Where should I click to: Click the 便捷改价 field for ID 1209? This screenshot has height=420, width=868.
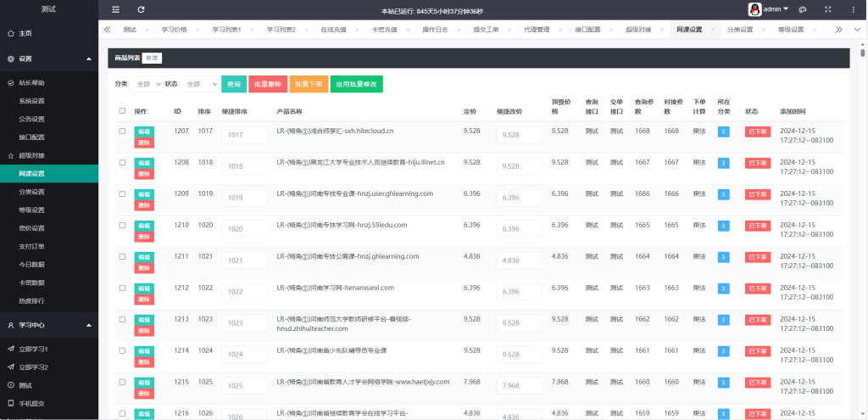point(519,198)
